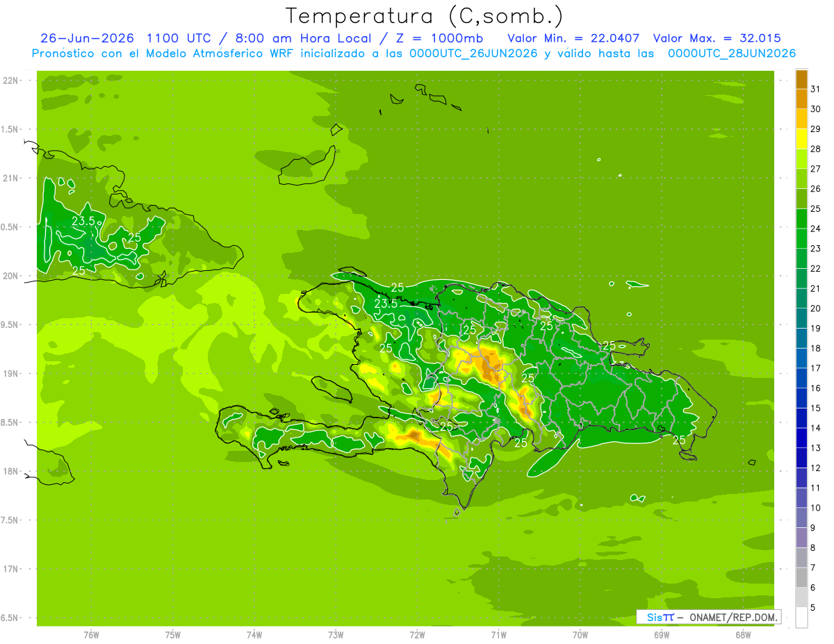Click the white swatch below legend 5
834x644 pixels.
point(801,618)
